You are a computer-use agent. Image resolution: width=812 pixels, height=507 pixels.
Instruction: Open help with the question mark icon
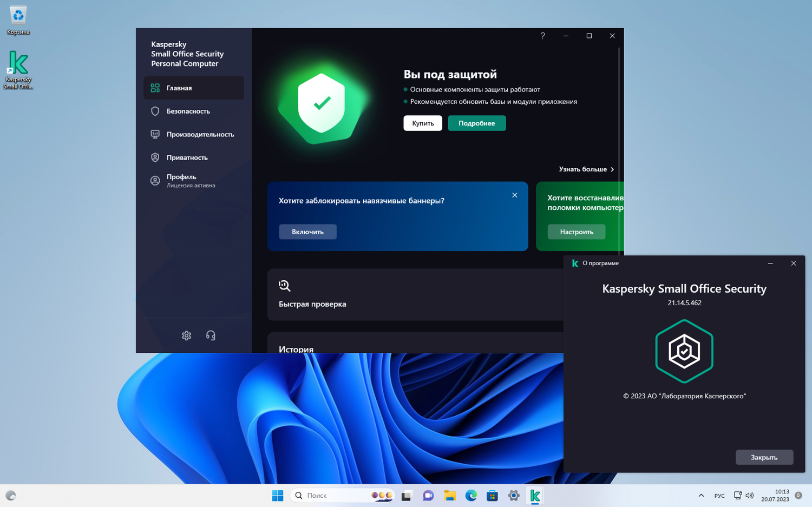(x=542, y=36)
